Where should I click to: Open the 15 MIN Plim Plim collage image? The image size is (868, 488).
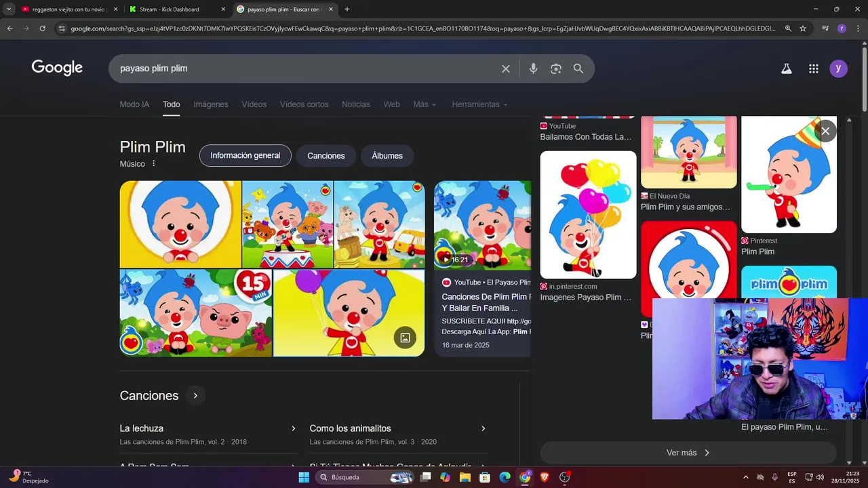196,313
